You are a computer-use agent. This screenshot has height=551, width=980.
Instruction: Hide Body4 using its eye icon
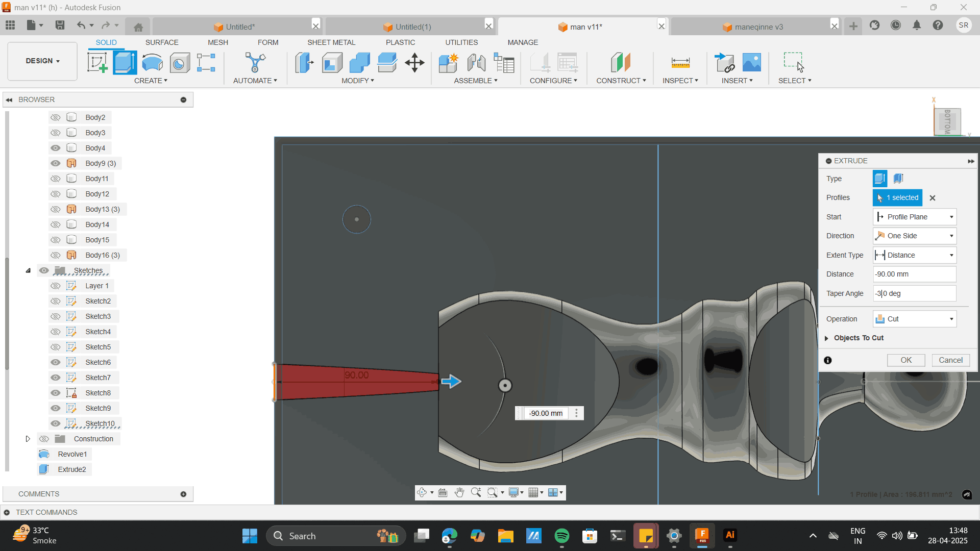click(55, 148)
